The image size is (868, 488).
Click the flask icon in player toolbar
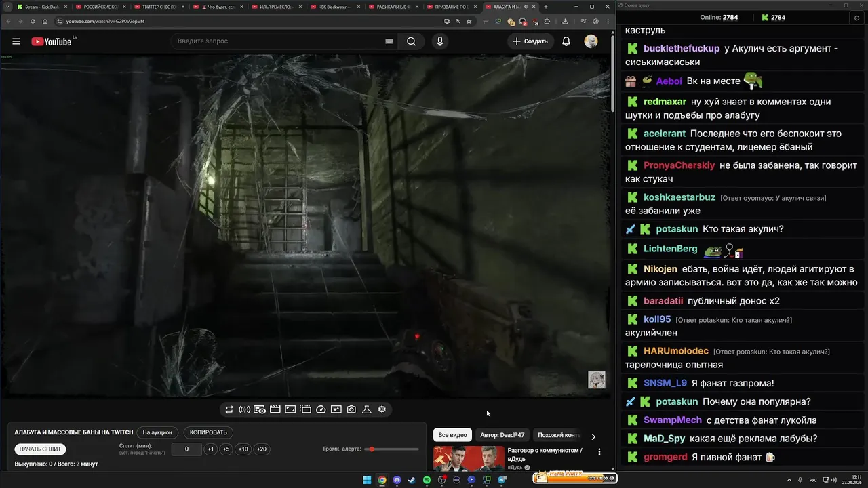coord(366,409)
